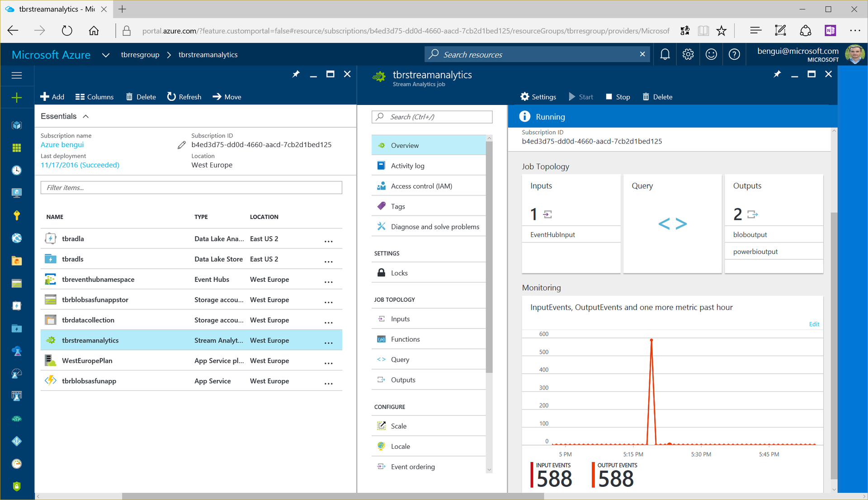Pin the tbrstreamanalytics blade to dashboard

pyautogui.click(x=777, y=74)
